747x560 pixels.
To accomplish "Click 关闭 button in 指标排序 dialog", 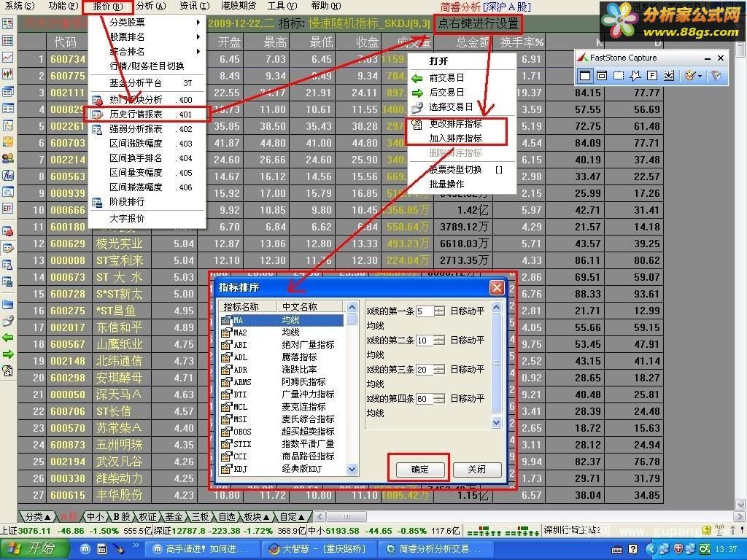I will coord(477,470).
